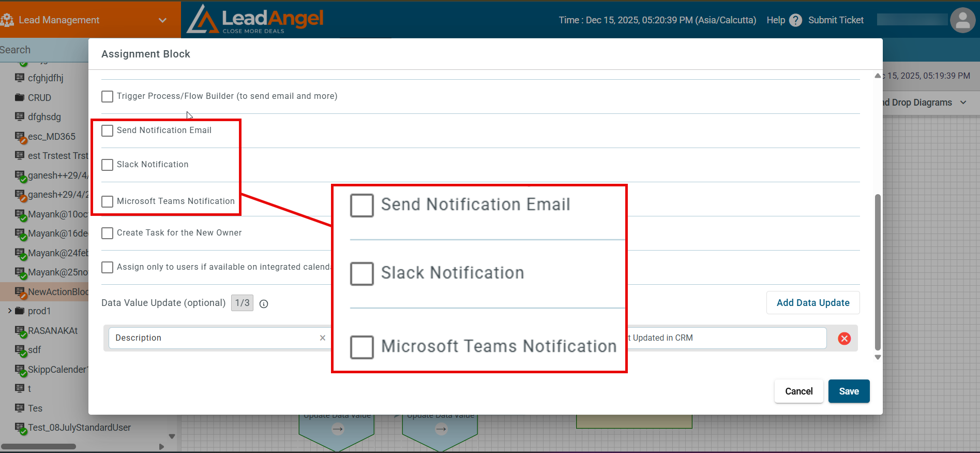This screenshot has width=980, height=453.
Task: Click Add Data Update button
Action: (x=813, y=303)
